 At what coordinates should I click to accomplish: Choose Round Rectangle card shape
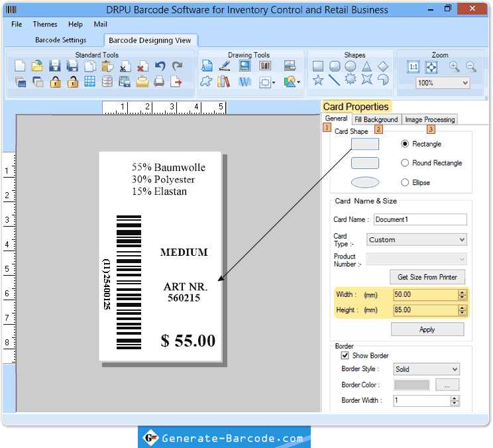pos(405,162)
